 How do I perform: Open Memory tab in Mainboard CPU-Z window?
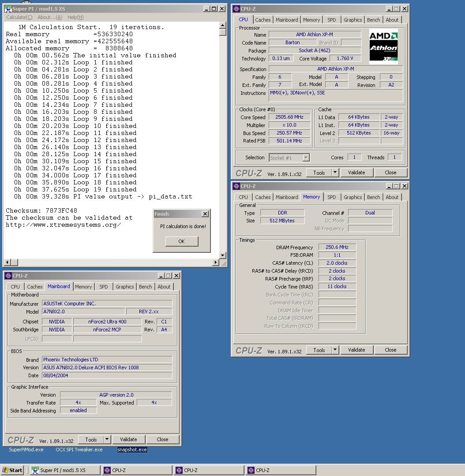[x=83, y=287]
